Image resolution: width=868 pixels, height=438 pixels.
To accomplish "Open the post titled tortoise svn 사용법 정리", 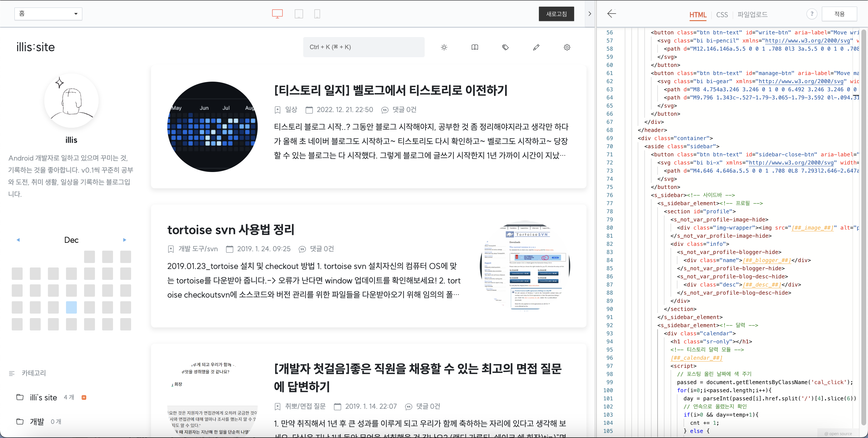I will tap(231, 230).
